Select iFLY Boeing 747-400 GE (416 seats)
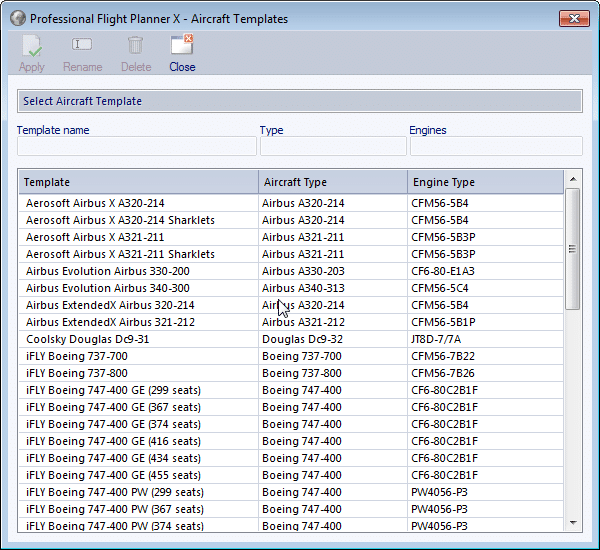This screenshot has height=550, width=600. click(114, 441)
